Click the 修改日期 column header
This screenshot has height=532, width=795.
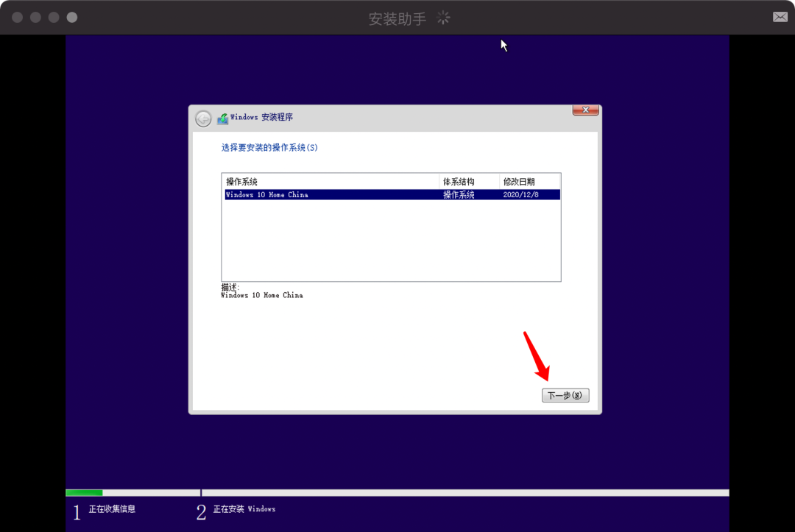point(530,182)
